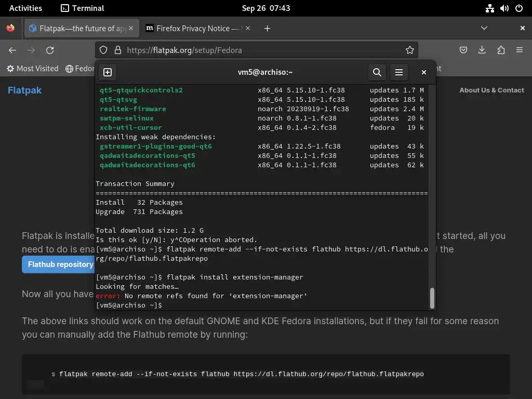Click the red 'error:' text in terminal

pyautogui.click(x=108, y=296)
